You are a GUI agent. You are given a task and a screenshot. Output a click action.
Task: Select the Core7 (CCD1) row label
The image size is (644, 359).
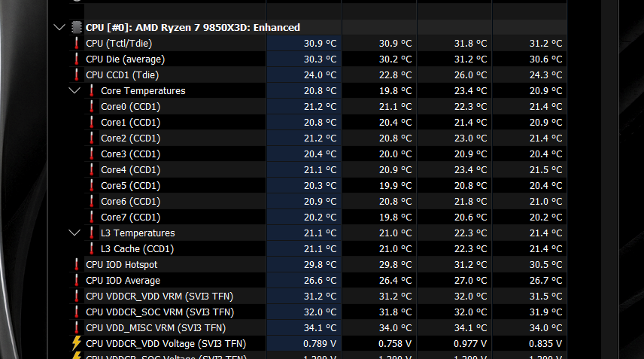(131, 218)
